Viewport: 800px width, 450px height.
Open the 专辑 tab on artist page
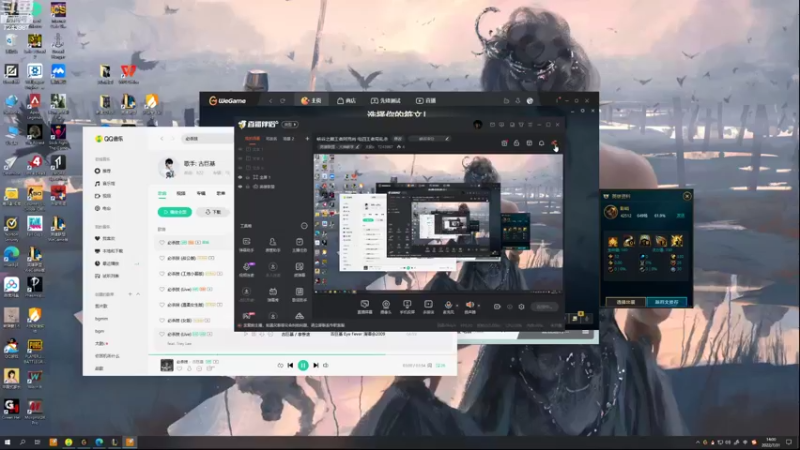click(201, 193)
